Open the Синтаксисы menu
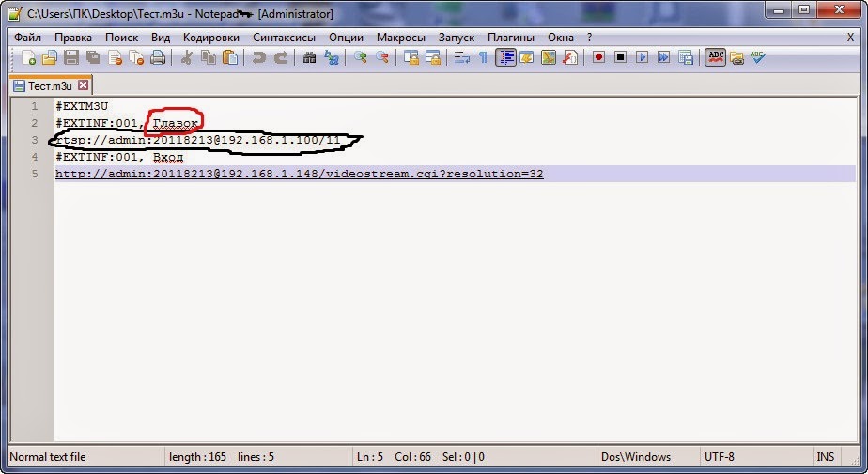The width and height of the screenshot is (868, 474). 284,38
